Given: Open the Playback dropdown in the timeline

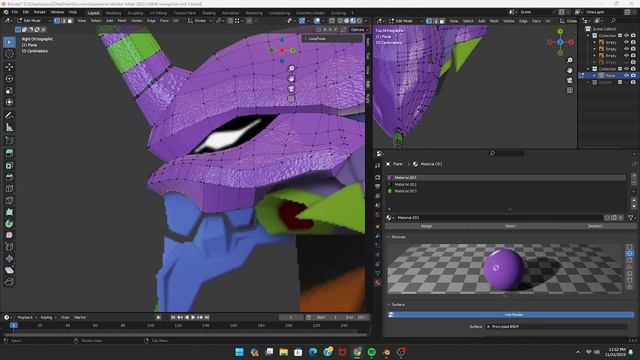Looking at the screenshot, I should 27,317.
